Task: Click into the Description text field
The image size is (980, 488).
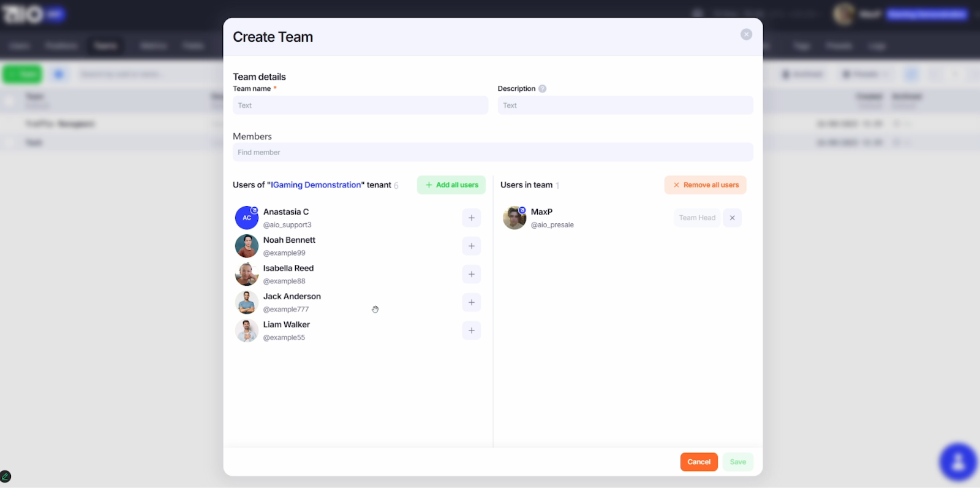Action: point(625,105)
